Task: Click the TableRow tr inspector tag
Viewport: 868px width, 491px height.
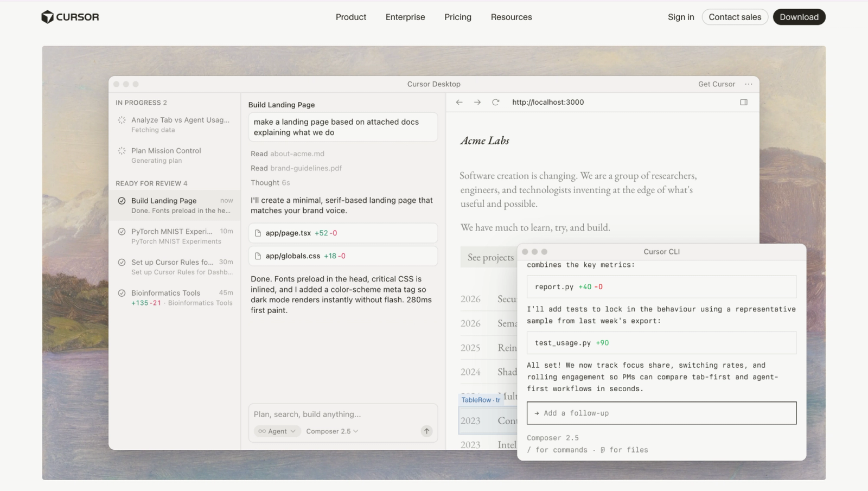Action: (x=481, y=400)
